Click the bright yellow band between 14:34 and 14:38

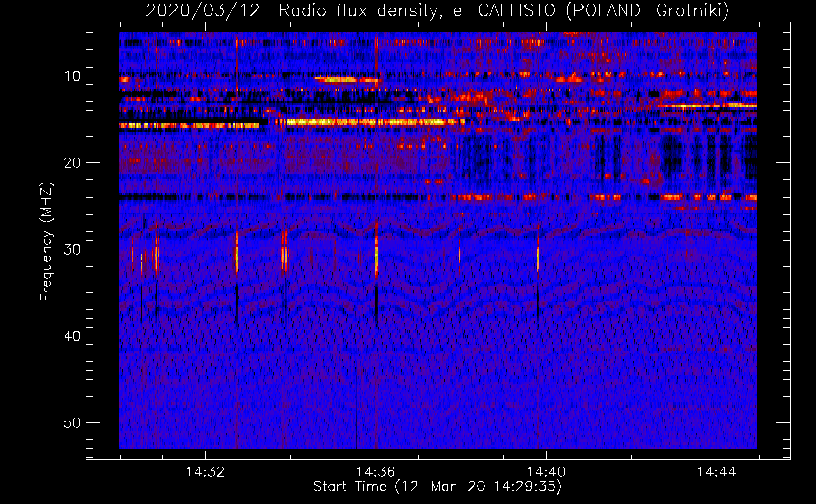point(371,122)
